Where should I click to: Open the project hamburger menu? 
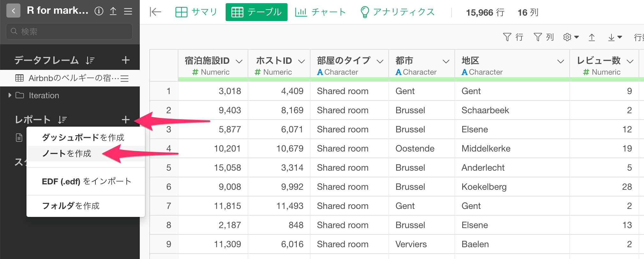click(128, 11)
